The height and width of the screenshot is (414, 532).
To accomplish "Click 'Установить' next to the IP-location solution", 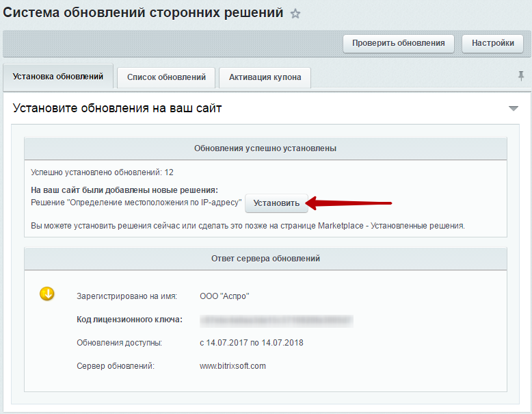I will 276,203.
